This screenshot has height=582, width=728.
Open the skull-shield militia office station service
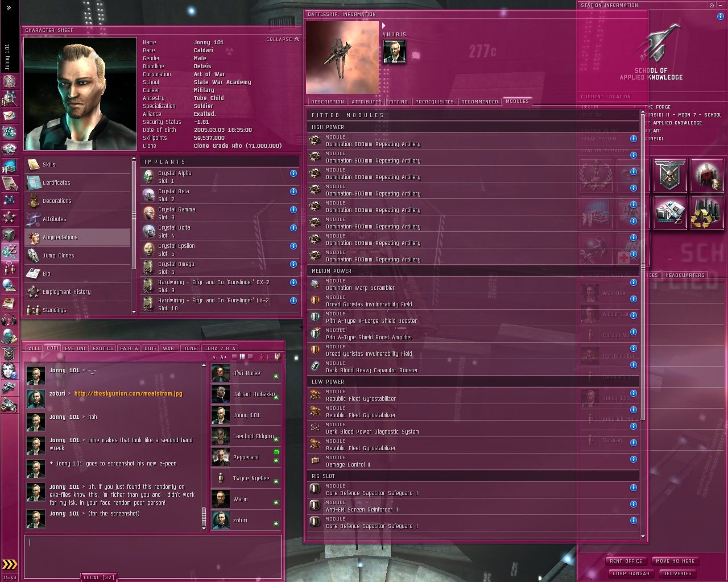tap(669, 175)
